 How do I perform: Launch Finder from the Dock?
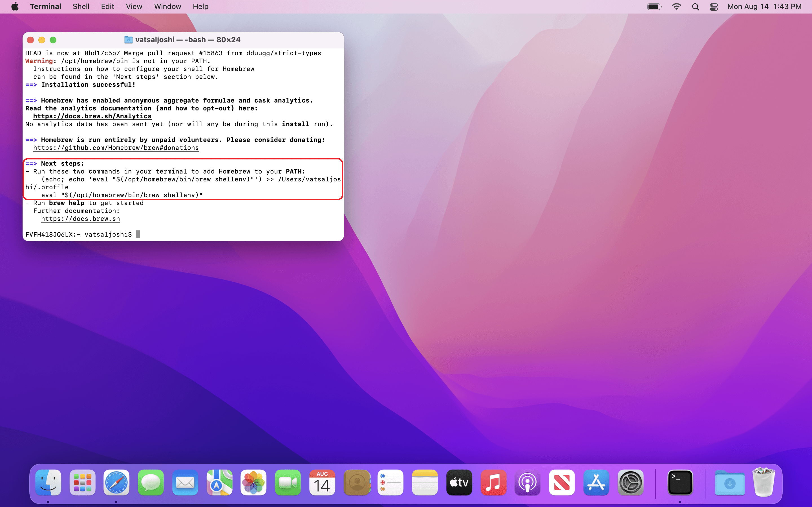(48, 483)
